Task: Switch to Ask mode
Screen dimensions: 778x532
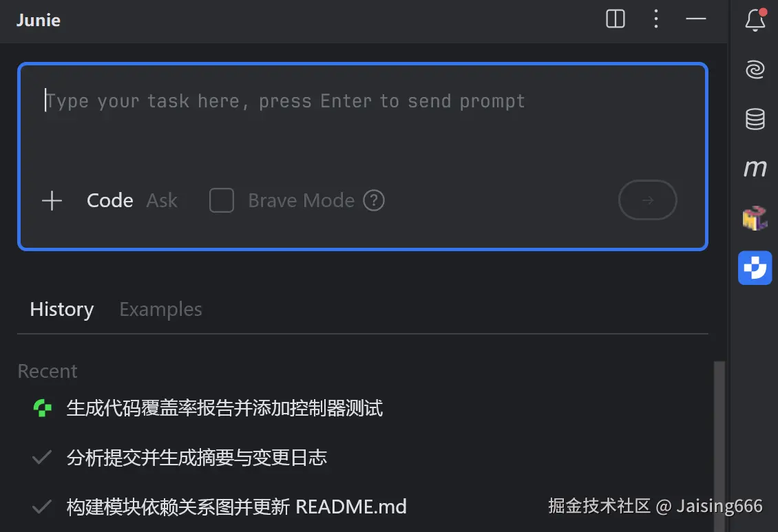Action: coord(162,200)
